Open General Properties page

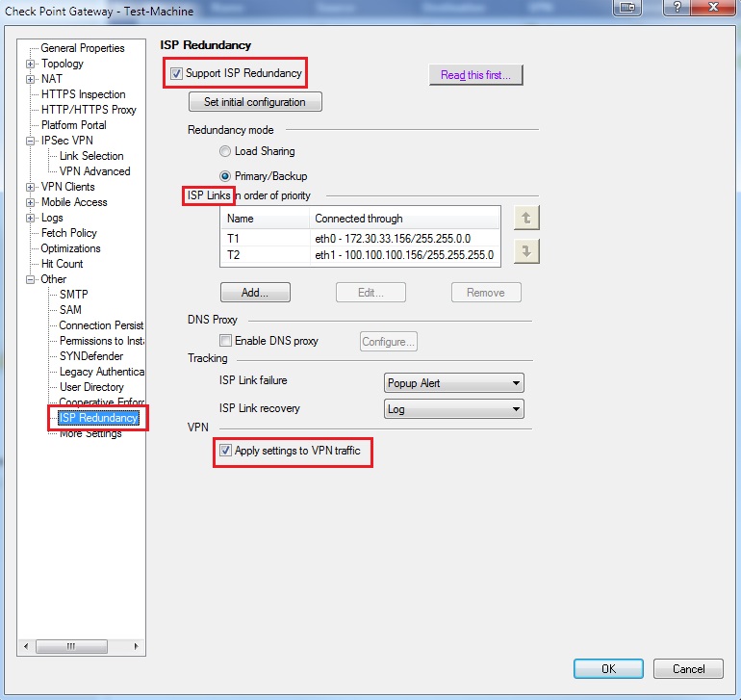tap(82, 48)
